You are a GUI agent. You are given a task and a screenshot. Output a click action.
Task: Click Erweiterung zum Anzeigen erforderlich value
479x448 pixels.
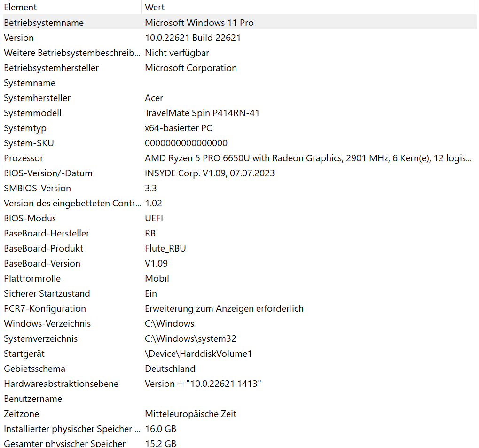(224, 309)
